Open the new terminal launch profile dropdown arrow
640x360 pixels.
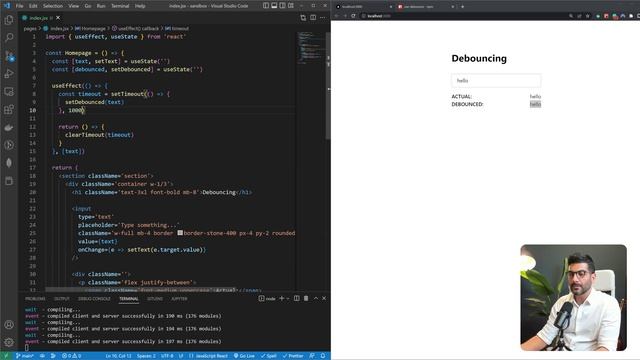point(288,299)
